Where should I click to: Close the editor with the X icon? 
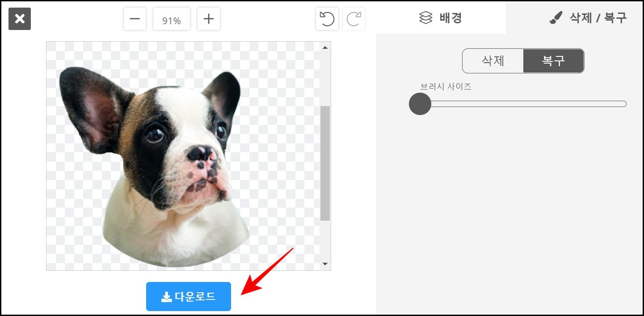(x=20, y=19)
